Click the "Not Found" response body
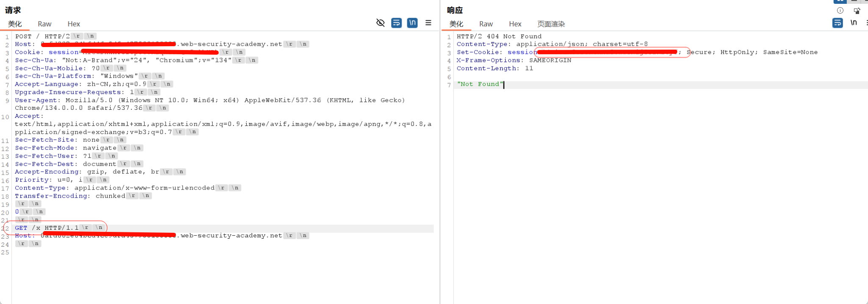 480,84
